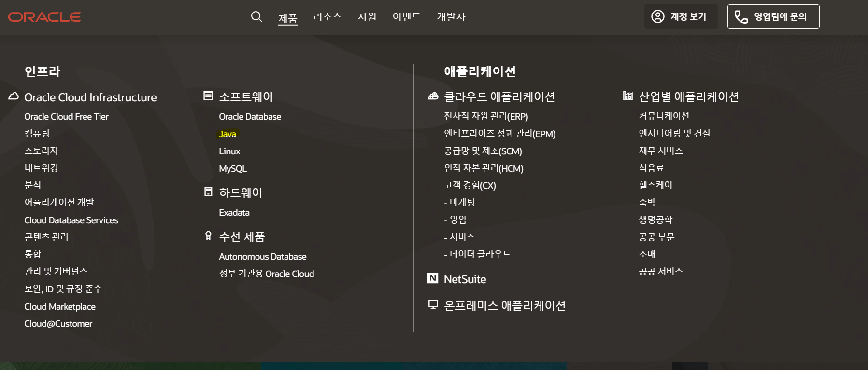Click the user icon in 계정 보기
The image size is (868, 370).
(x=658, y=17)
